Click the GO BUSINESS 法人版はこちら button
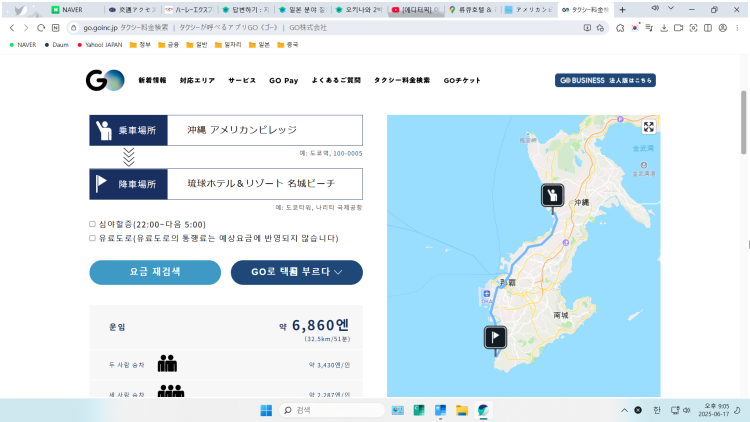 605,80
